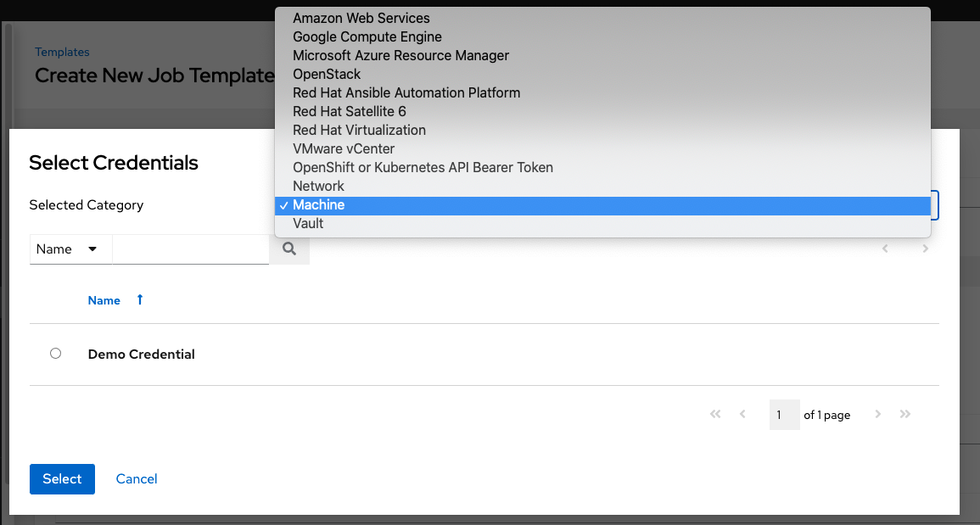980x525 pixels.
Task: Choose Google Compute Engine option
Action: [x=602, y=36]
